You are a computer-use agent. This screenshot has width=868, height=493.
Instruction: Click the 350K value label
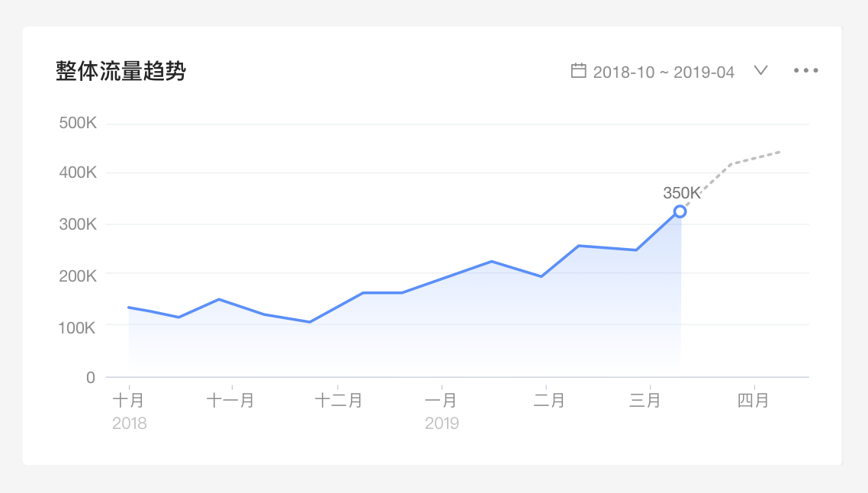pyautogui.click(x=681, y=193)
